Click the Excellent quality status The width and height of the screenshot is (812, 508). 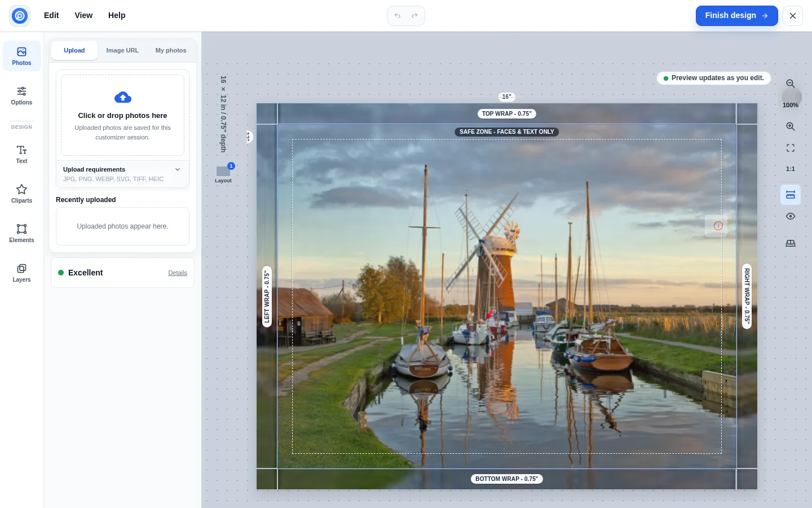80,273
